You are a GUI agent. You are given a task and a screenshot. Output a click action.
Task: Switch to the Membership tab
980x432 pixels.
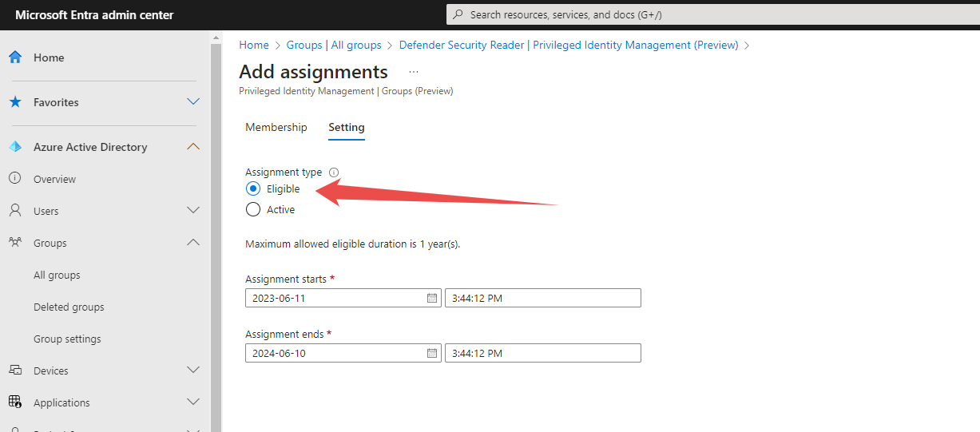(x=276, y=127)
